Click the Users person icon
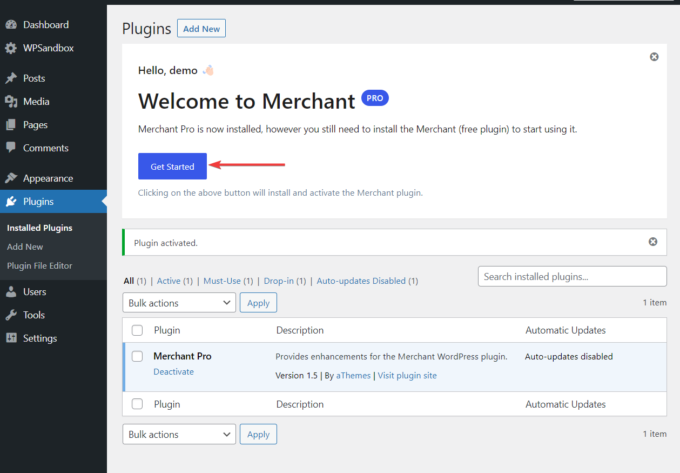 (11, 292)
